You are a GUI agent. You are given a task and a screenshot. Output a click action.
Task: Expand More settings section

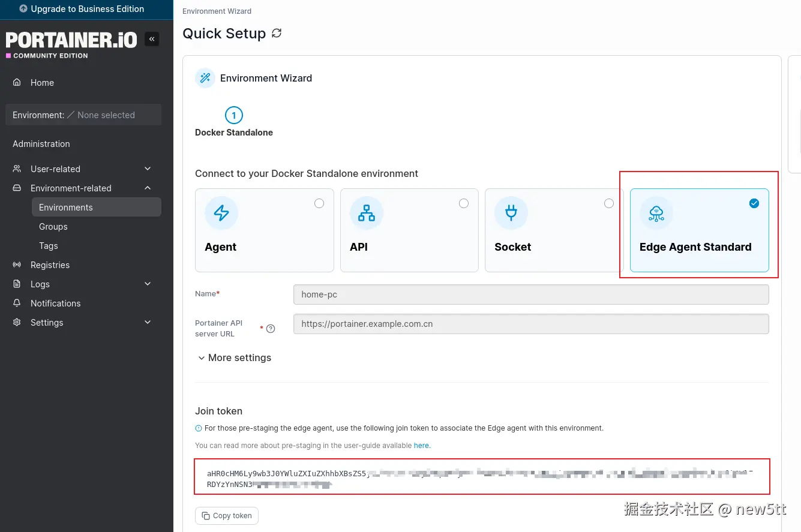click(234, 357)
